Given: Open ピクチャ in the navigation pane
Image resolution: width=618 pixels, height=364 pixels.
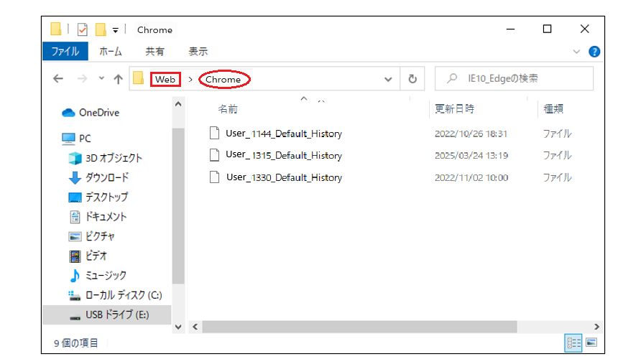Looking at the screenshot, I should tap(92, 236).
